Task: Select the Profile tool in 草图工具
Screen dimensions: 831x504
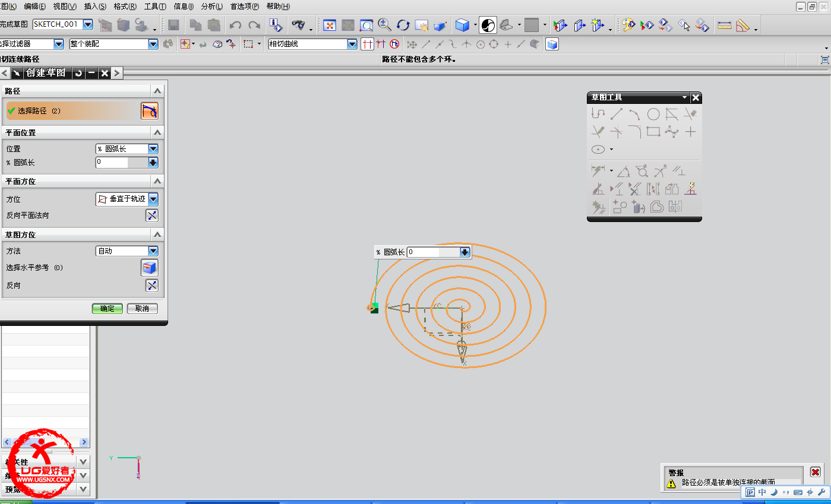Action: click(x=598, y=114)
